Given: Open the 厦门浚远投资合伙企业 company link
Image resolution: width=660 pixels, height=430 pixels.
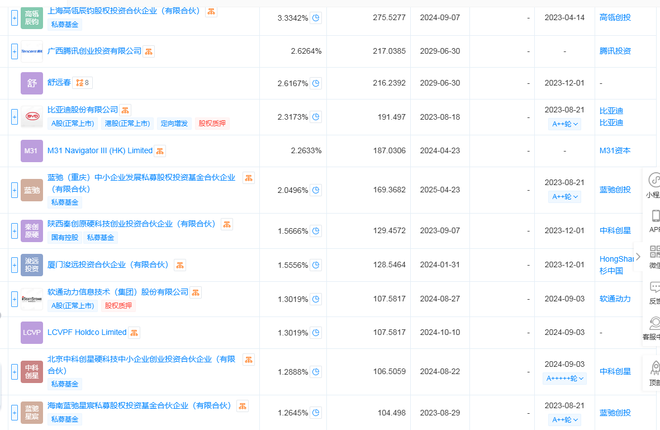Looking at the screenshot, I should (107, 265).
